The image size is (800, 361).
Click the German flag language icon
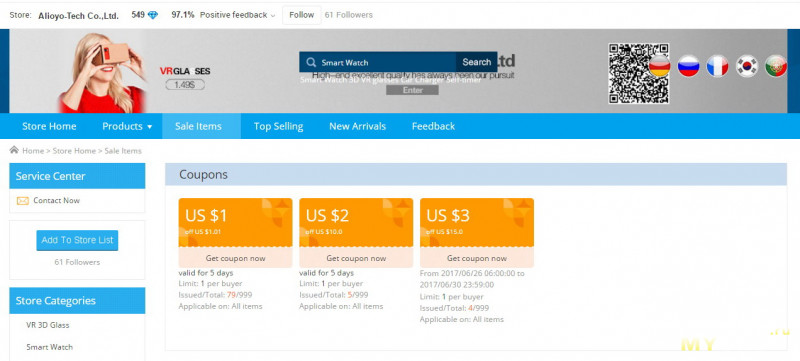tap(659, 66)
